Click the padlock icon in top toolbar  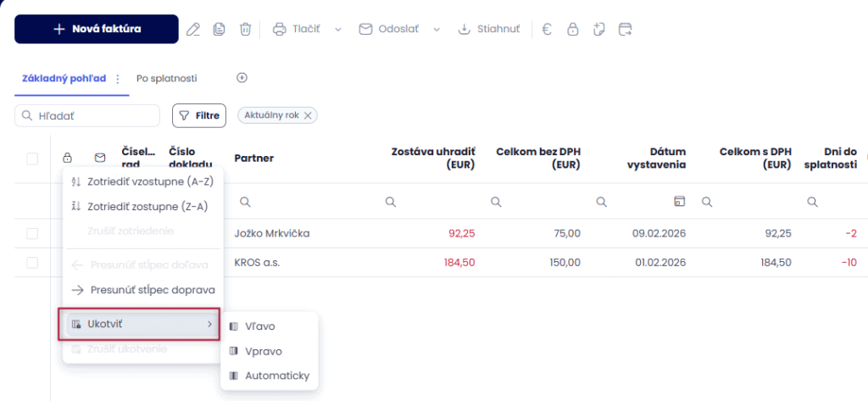click(573, 30)
